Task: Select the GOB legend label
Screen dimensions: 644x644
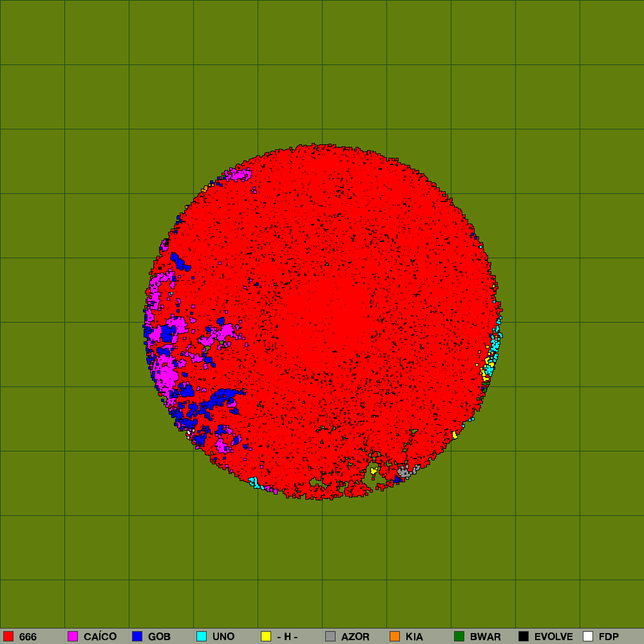Action: point(159,637)
